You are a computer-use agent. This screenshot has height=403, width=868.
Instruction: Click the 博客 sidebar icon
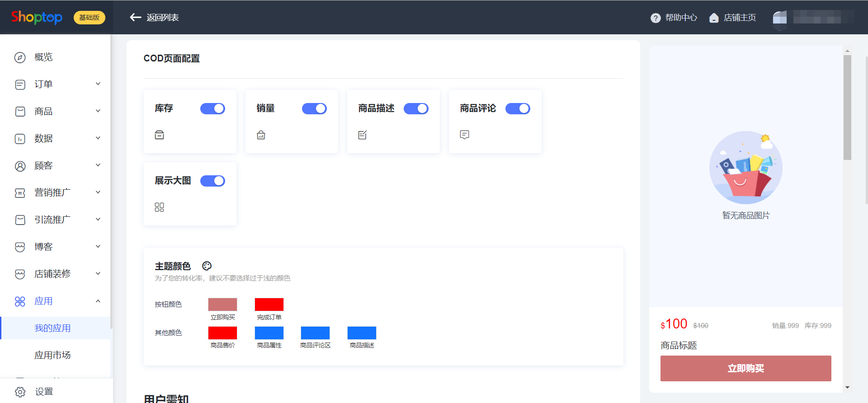20,247
